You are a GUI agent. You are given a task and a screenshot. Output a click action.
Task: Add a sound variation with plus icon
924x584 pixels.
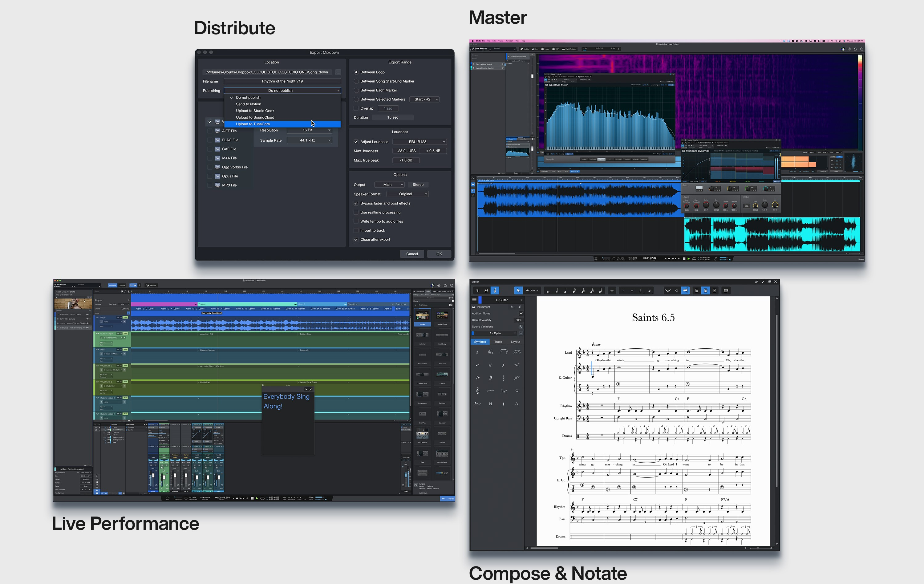pos(521,333)
